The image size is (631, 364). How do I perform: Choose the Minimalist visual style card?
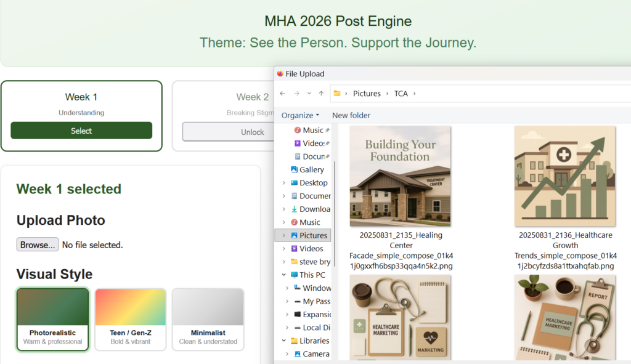[208, 320]
